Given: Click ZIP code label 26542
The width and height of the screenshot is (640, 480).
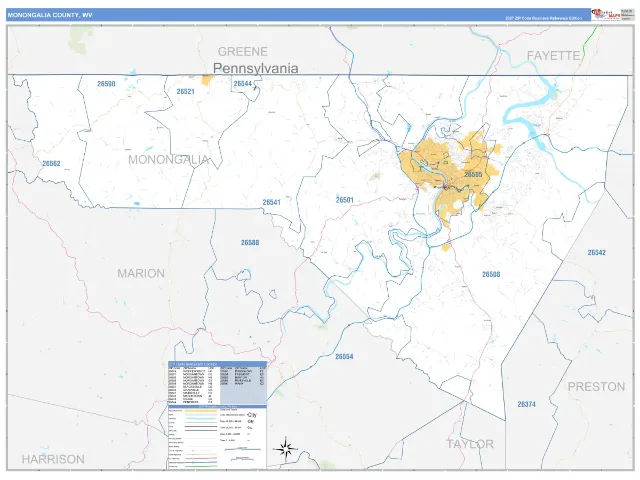Looking at the screenshot, I should 596,253.
